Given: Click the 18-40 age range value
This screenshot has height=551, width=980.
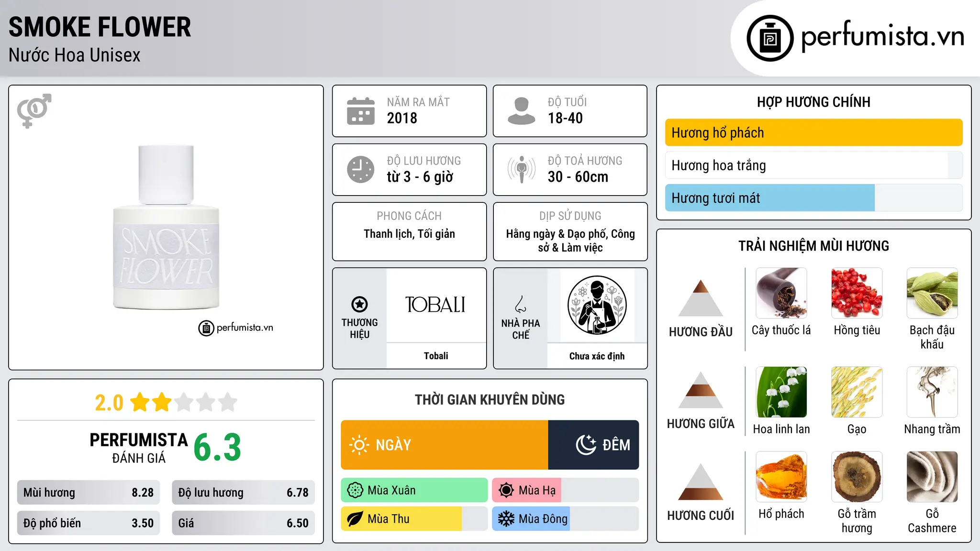Looking at the screenshot, I should click(565, 118).
